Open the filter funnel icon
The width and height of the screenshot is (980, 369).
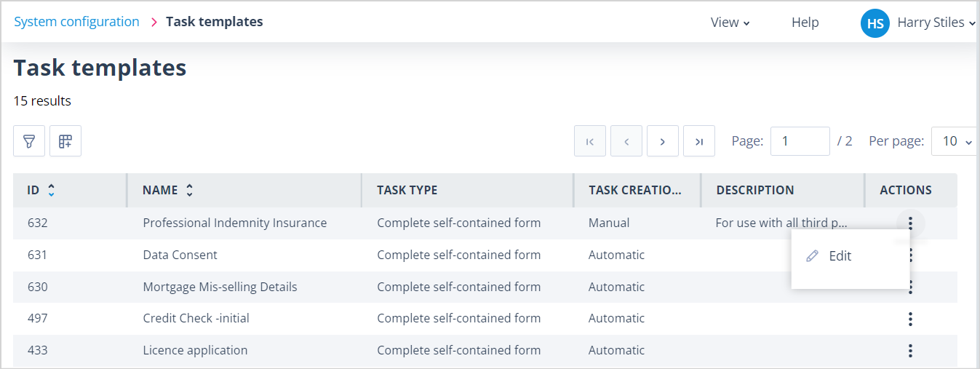point(29,140)
